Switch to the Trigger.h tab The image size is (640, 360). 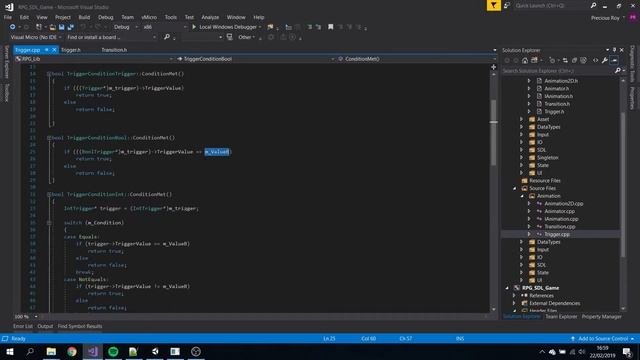coord(71,50)
